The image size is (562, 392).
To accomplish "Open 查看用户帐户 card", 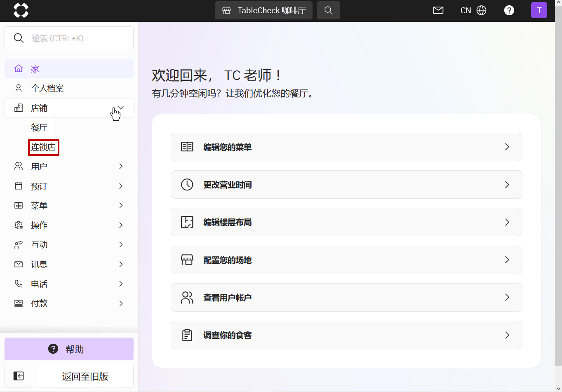I will click(346, 297).
